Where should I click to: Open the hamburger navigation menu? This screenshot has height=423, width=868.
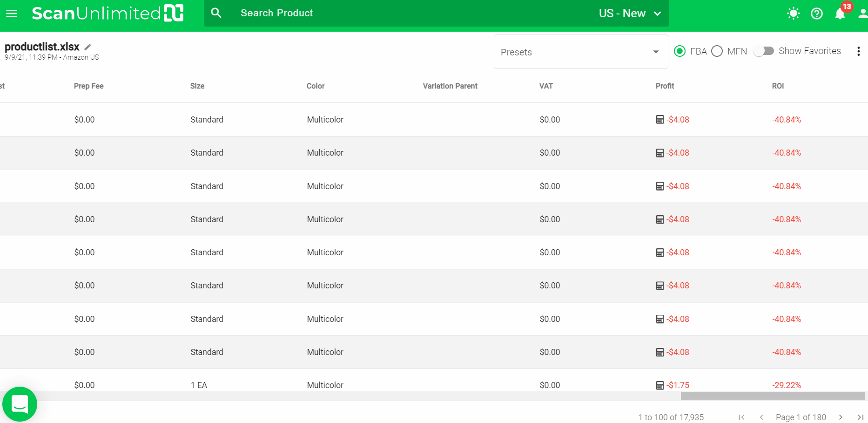[12, 14]
